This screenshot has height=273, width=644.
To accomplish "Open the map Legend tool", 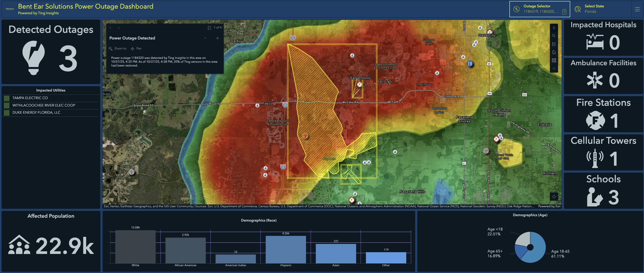I will (x=554, y=44).
